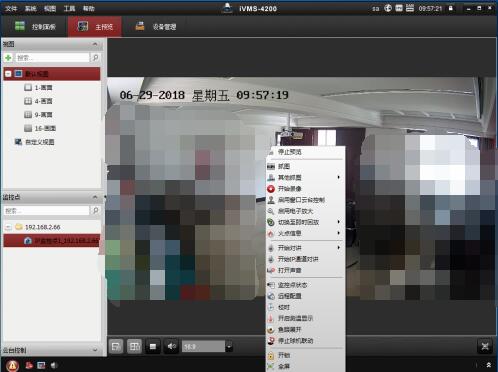Image resolution: width=498 pixels, height=372 pixels.
Task: Select the 9-画面 layout
Action: pyautogui.click(x=38, y=115)
